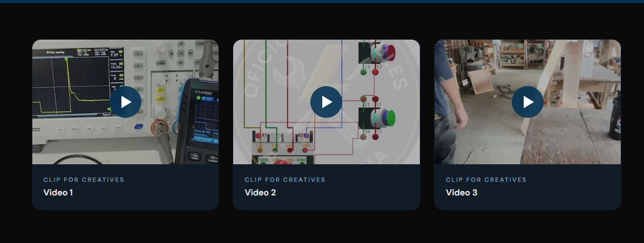Screen dimensions: 644x243
Task: Click the Video 1 card footer area
Action: 125,187
